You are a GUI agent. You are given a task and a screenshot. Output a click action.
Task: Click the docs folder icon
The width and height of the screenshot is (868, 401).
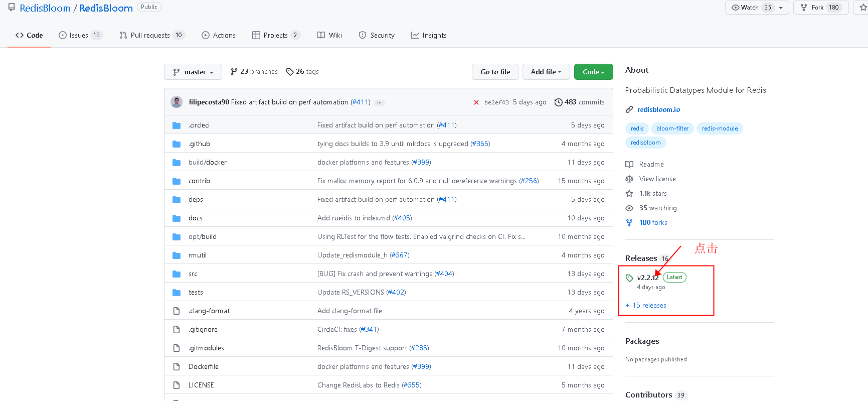(x=177, y=218)
